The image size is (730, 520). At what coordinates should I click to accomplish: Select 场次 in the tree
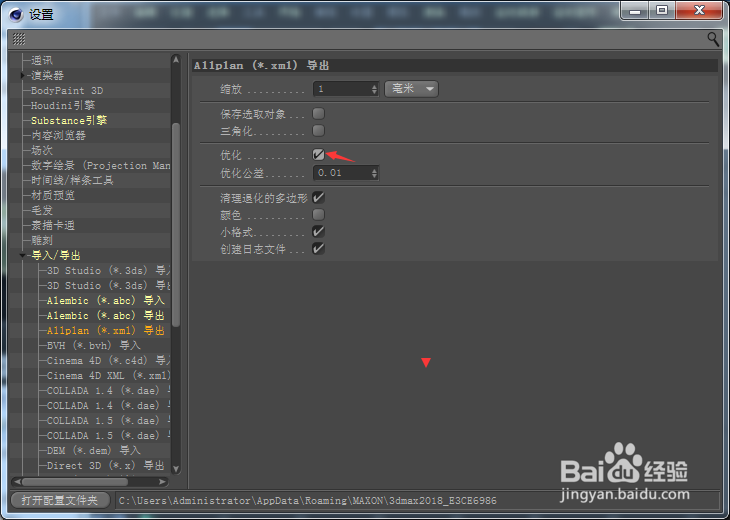(x=42, y=150)
